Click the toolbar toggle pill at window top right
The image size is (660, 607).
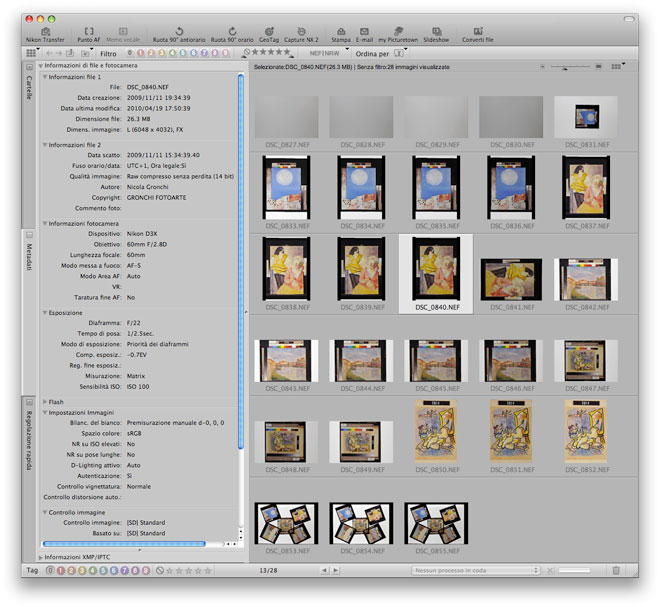coord(628,19)
